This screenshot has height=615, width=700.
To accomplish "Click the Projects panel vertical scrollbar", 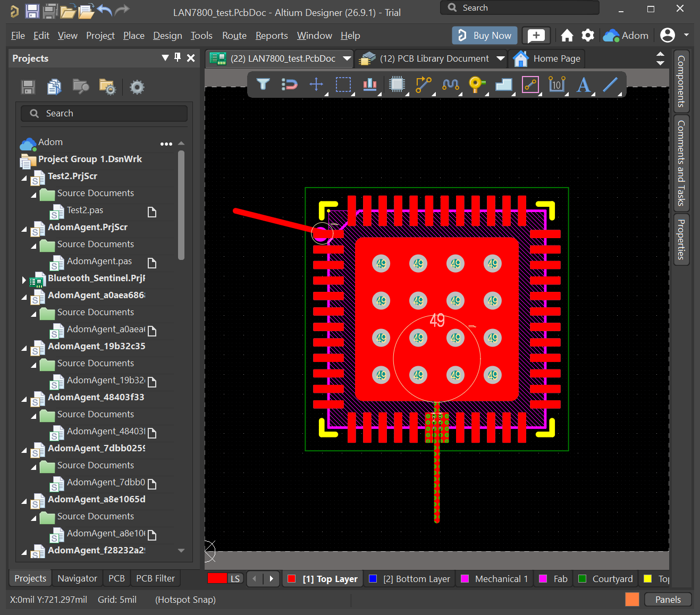I will (x=181, y=206).
